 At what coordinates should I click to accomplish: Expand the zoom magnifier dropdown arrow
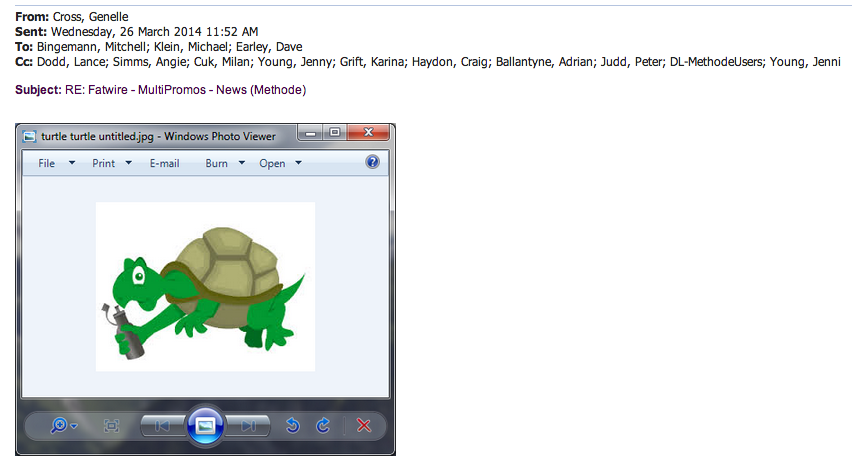tap(74, 426)
